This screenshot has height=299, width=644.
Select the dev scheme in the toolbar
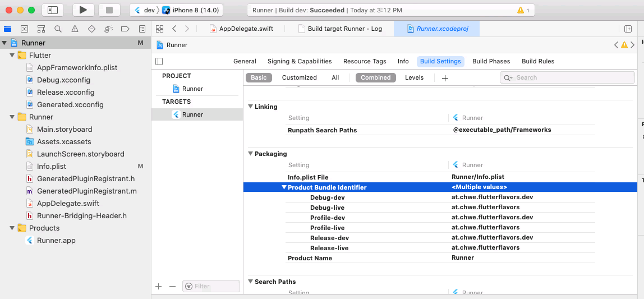[x=144, y=10]
